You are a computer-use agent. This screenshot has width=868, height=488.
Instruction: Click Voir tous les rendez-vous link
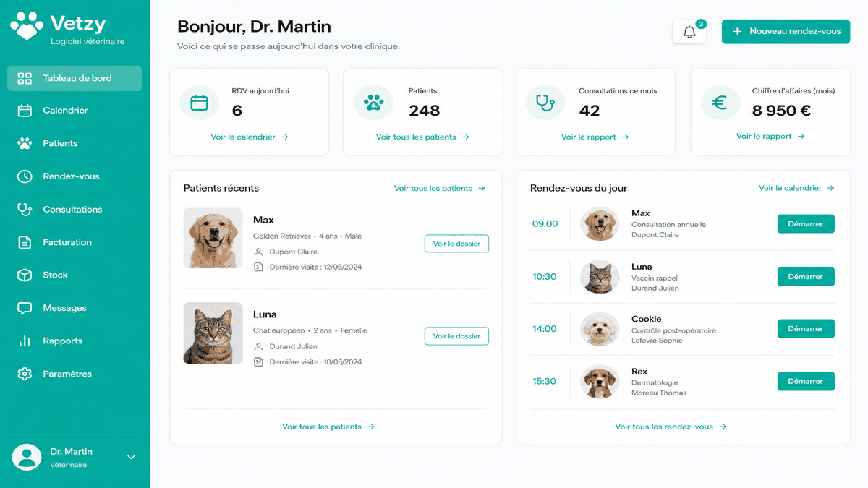[x=671, y=427]
